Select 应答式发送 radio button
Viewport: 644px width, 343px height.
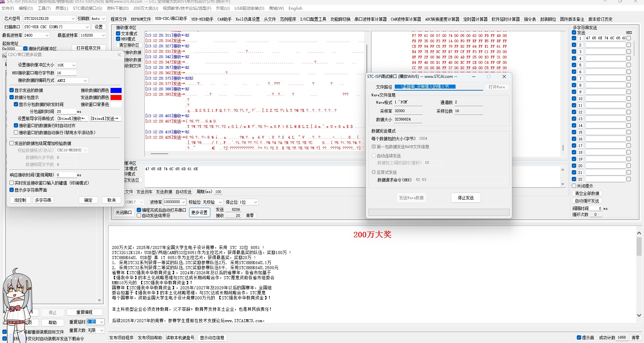click(374, 172)
